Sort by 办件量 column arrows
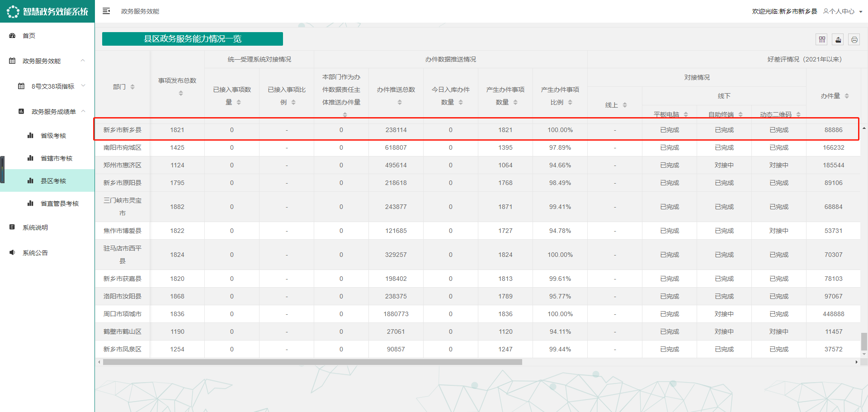The width and height of the screenshot is (868, 412). [847, 96]
